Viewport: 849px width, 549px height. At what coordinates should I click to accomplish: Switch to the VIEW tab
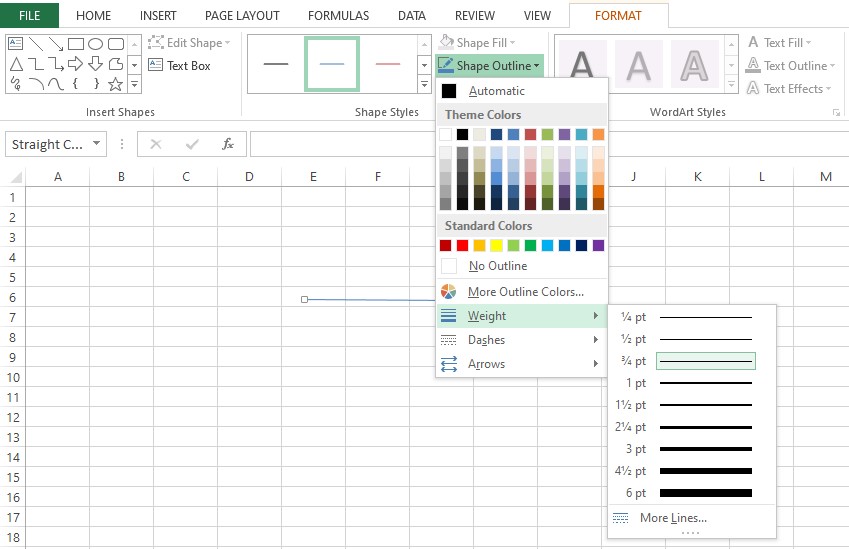tap(537, 16)
